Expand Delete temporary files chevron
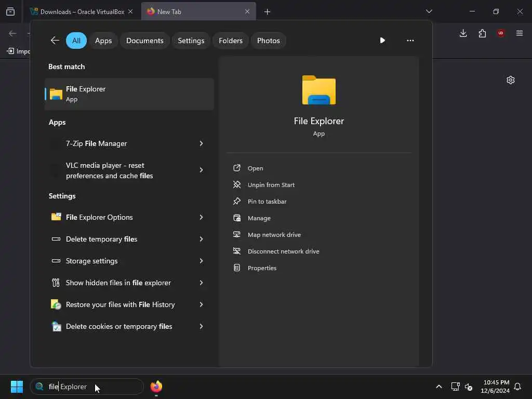The height and width of the screenshot is (399, 532). pos(201,239)
